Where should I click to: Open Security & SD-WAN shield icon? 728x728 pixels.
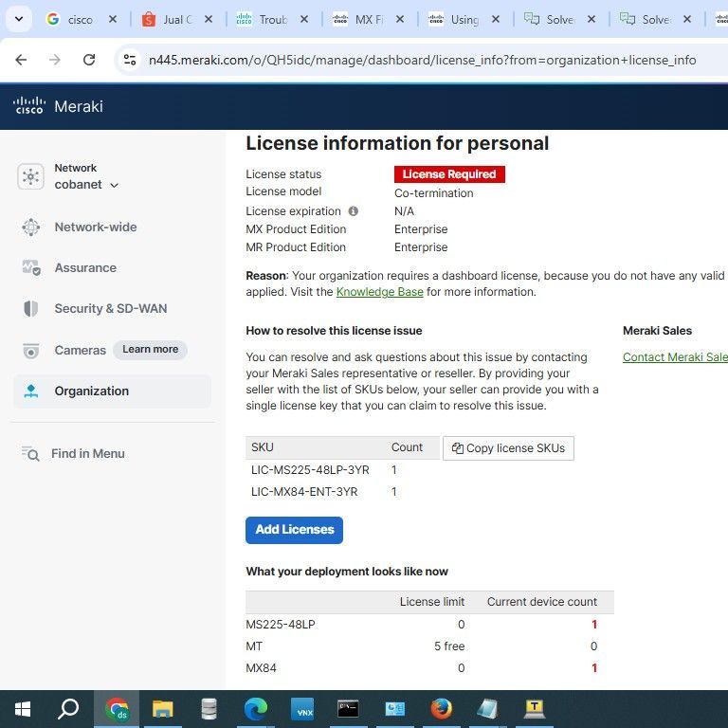click(31, 309)
